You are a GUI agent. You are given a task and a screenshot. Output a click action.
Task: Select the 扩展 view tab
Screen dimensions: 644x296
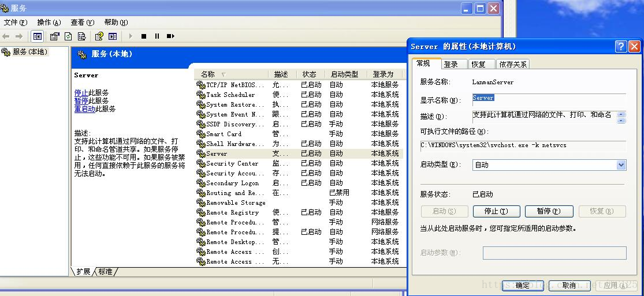point(83,272)
